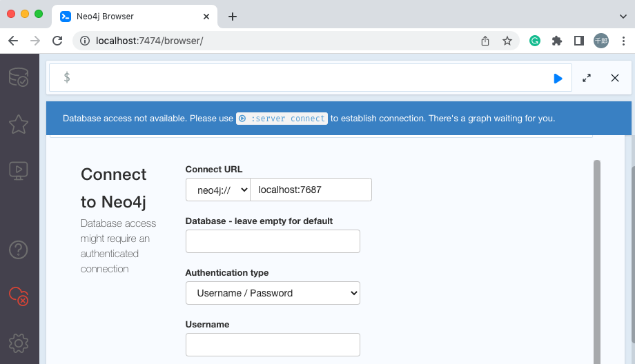Image resolution: width=635 pixels, height=364 pixels.
Task: Open the Favorites star sidebar panel
Action: [19, 124]
